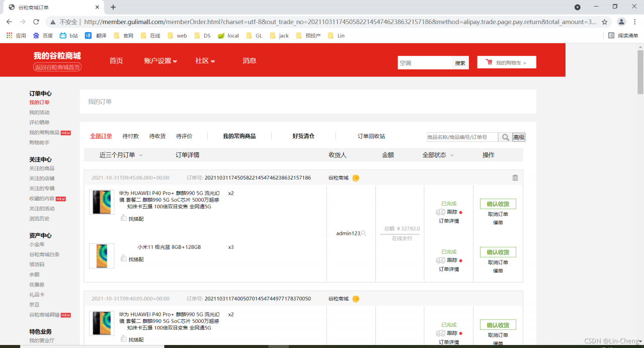644x348 pixels.
Task: Open 订单回收站 link
Action: 371,136
